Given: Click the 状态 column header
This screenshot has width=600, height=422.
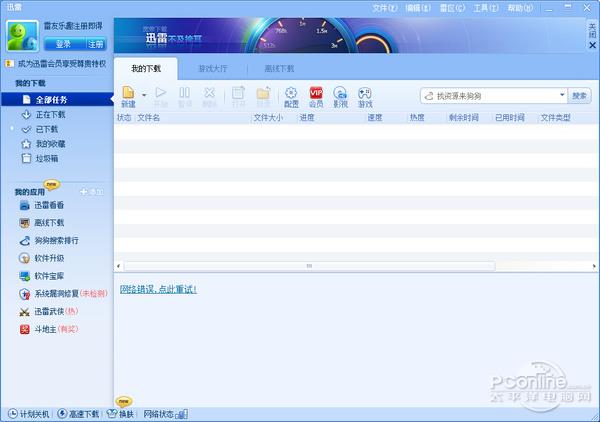Looking at the screenshot, I should (124, 118).
